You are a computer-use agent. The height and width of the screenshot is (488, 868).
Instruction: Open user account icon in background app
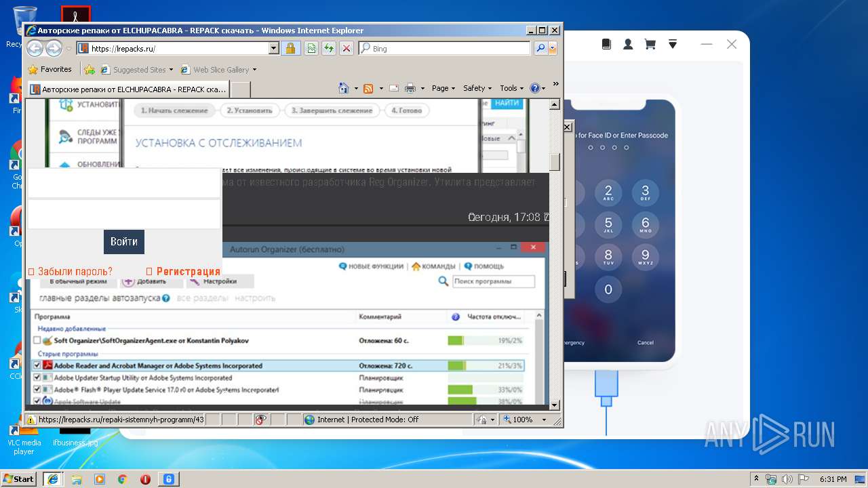click(628, 44)
